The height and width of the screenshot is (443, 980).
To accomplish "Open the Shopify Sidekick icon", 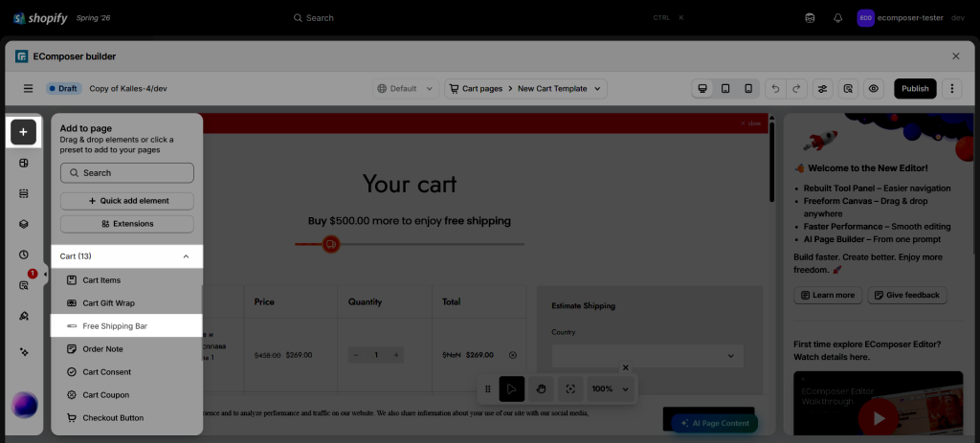I will coord(810,18).
